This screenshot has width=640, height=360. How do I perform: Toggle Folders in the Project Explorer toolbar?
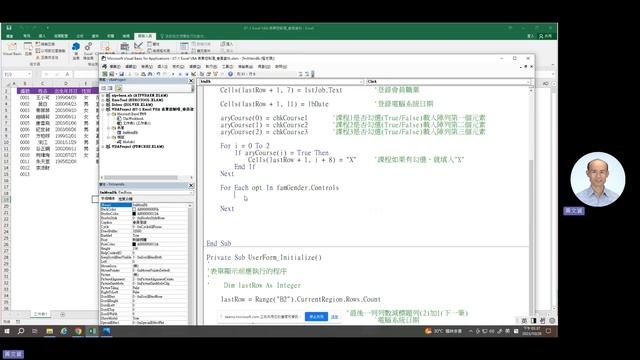[x=119, y=88]
